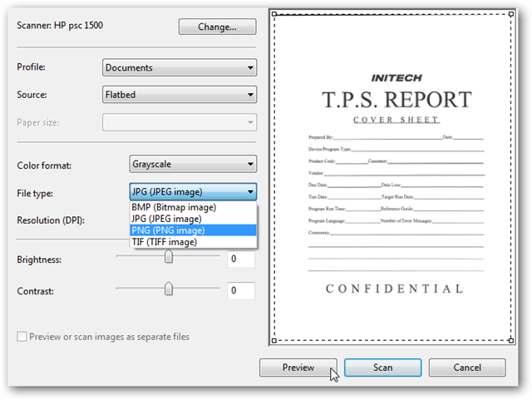
Task: Choose PNG (PNG image) file type
Action: 193,230
